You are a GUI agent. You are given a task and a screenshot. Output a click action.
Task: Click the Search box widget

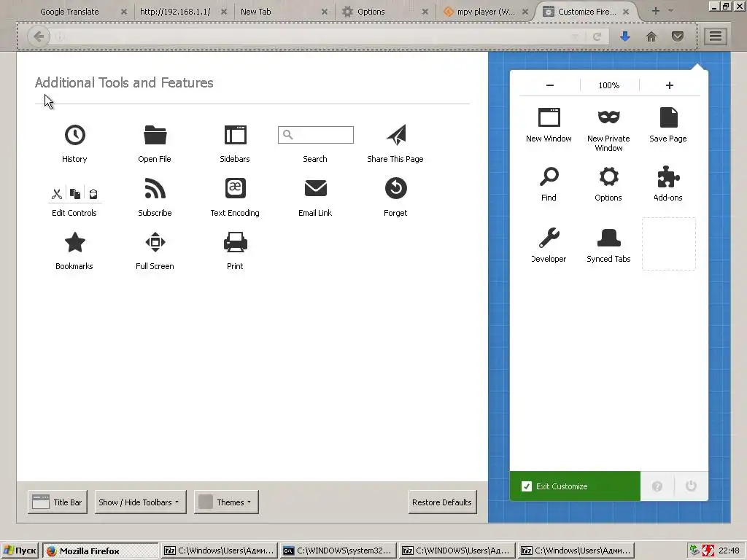(x=316, y=135)
